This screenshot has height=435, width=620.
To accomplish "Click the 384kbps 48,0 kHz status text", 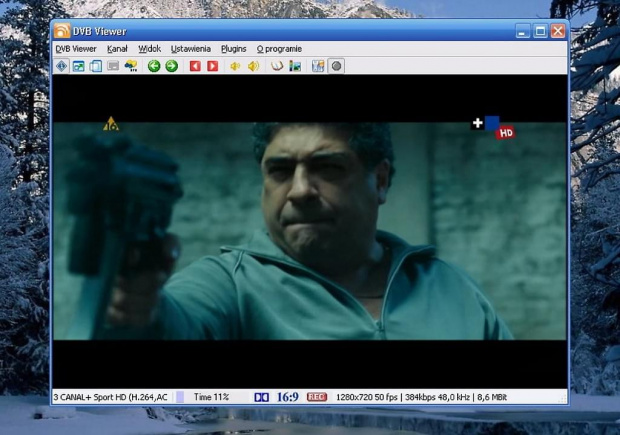I will point(437,397).
